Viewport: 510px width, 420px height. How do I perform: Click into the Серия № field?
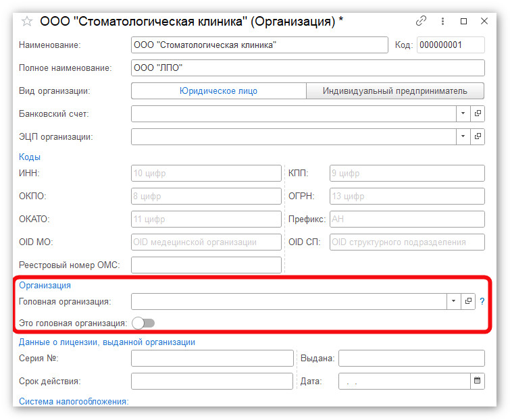[x=212, y=358]
